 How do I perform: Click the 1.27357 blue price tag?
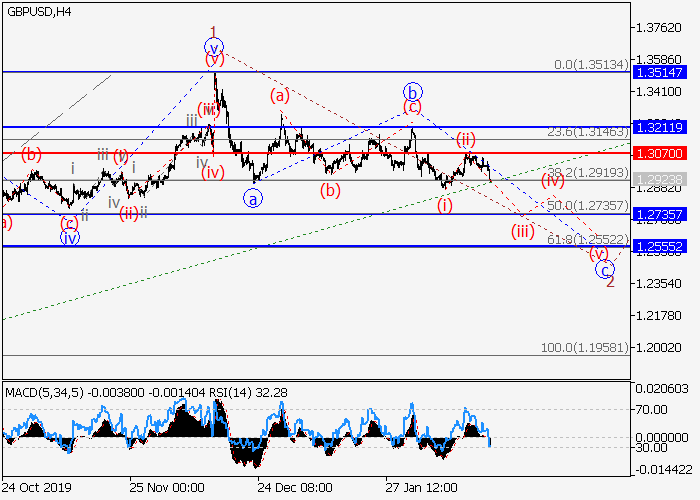(x=664, y=214)
